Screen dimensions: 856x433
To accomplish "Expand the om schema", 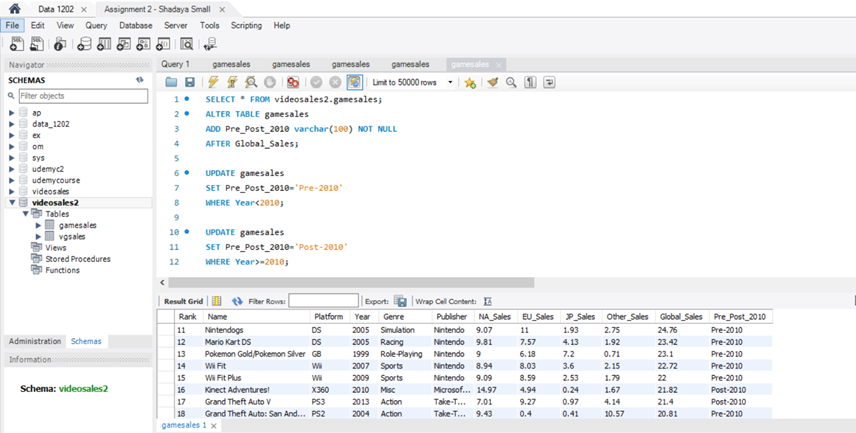I will [x=12, y=146].
